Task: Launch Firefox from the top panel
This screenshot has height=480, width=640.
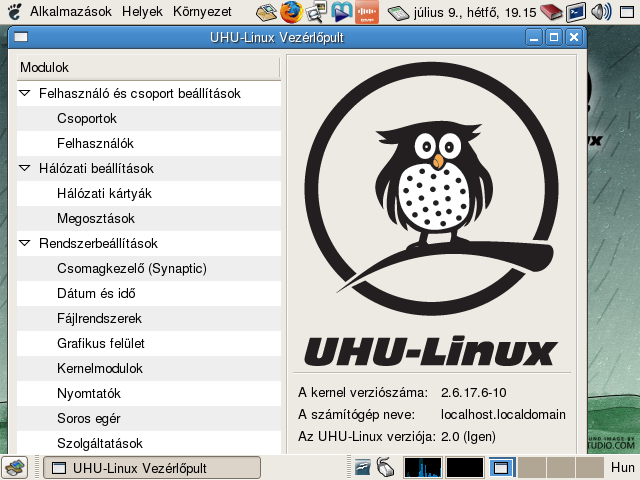Action: pyautogui.click(x=291, y=12)
